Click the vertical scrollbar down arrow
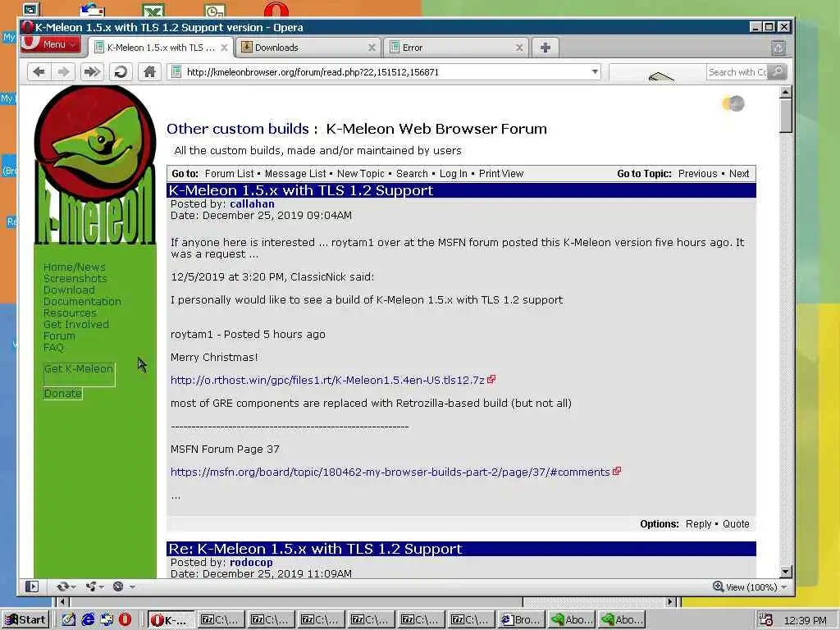 tap(785, 572)
